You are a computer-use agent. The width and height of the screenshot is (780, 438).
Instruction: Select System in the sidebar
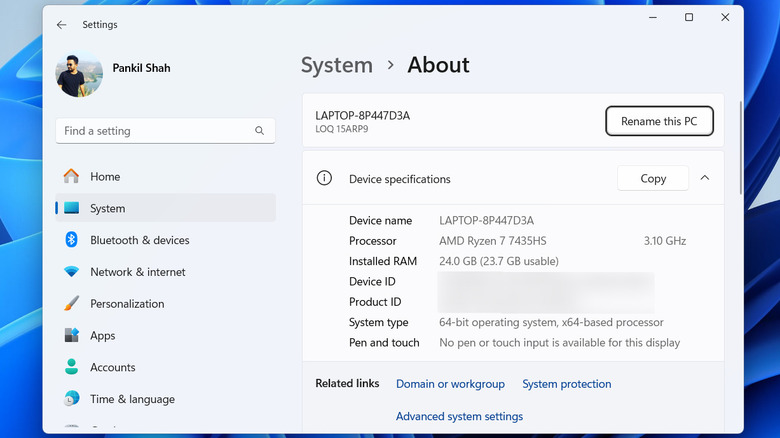107,209
